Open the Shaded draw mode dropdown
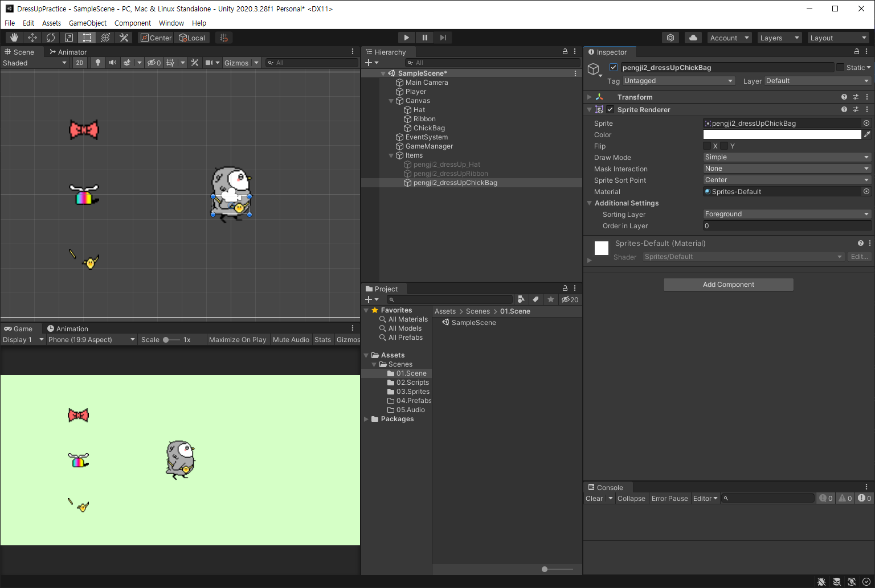 [35, 63]
